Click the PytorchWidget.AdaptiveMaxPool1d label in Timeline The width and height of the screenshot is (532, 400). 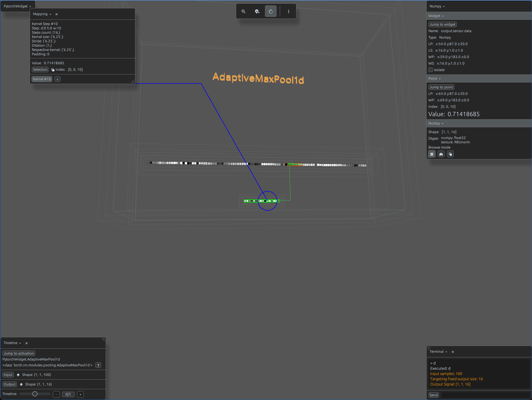pos(31,359)
